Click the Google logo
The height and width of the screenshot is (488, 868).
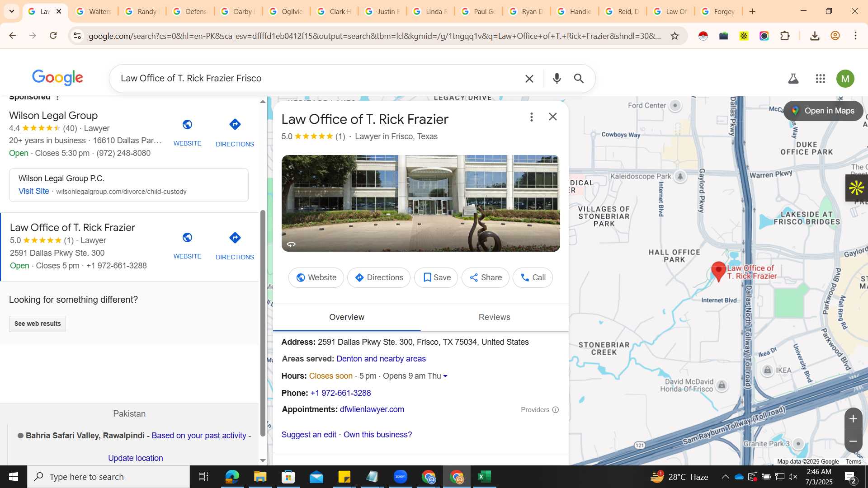(x=57, y=78)
